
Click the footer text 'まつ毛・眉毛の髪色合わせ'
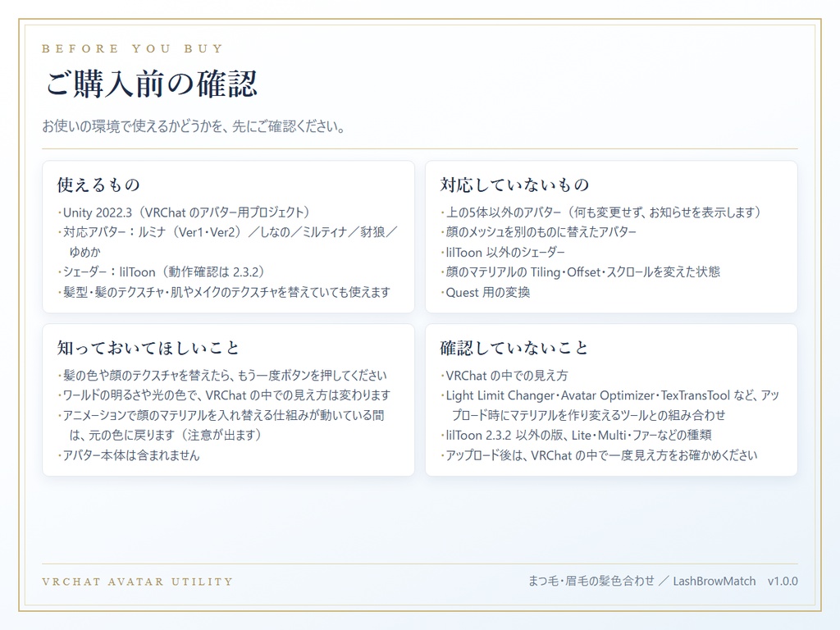click(591, 581)
